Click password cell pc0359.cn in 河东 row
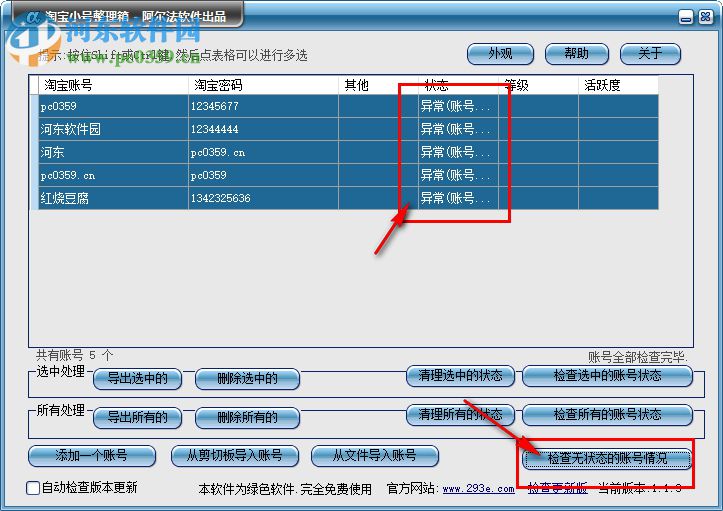 (x=263, y=153)
